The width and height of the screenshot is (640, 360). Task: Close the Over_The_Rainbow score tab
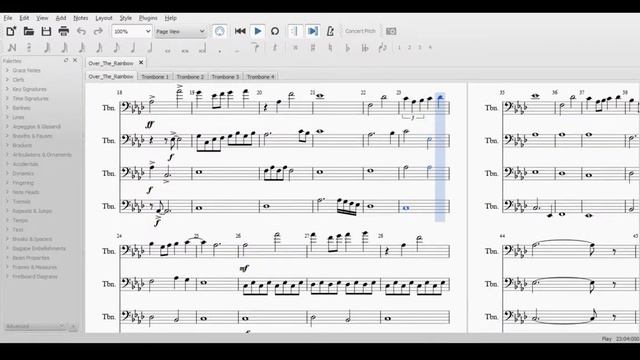141,62
